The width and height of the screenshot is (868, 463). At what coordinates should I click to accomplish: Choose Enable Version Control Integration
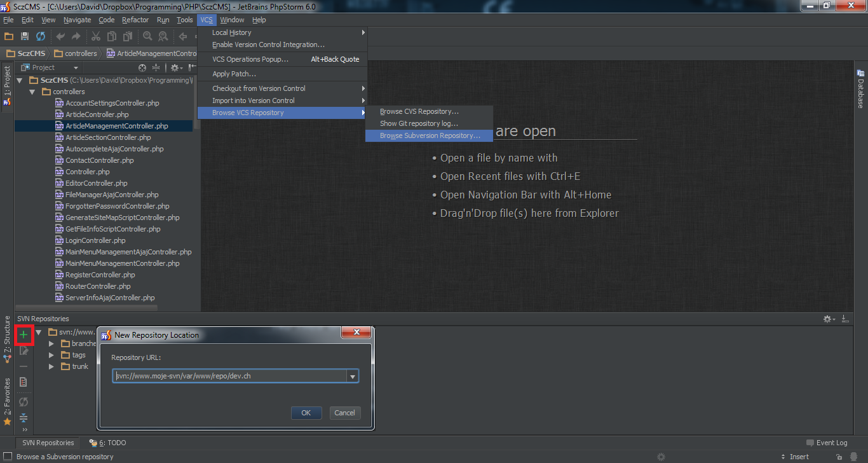coord(283,45)
